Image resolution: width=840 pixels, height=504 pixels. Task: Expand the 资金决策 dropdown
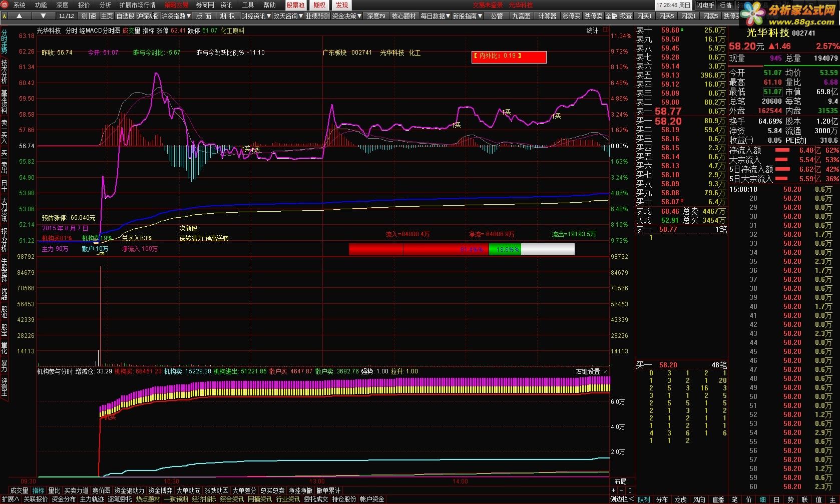point(347,16)
